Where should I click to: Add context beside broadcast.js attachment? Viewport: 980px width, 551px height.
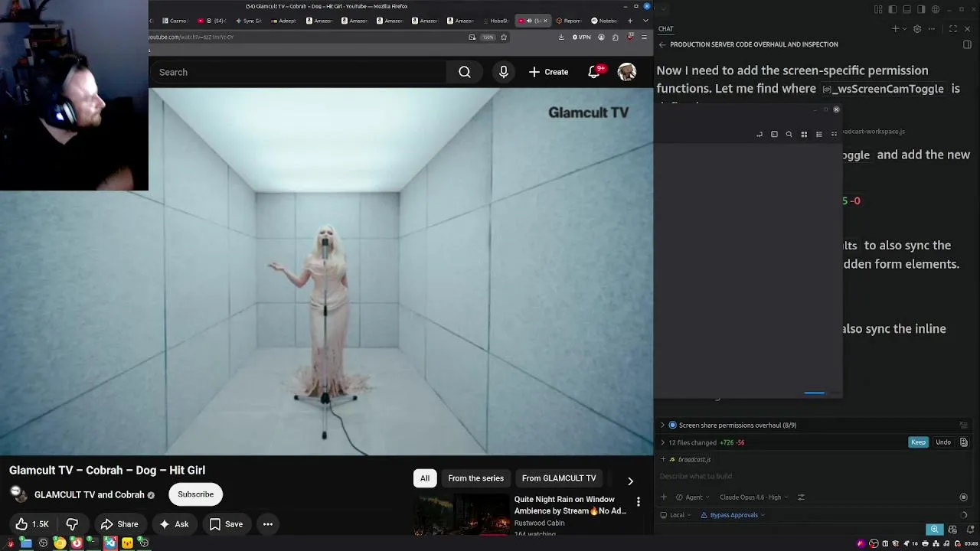click(x=663, y=459)
